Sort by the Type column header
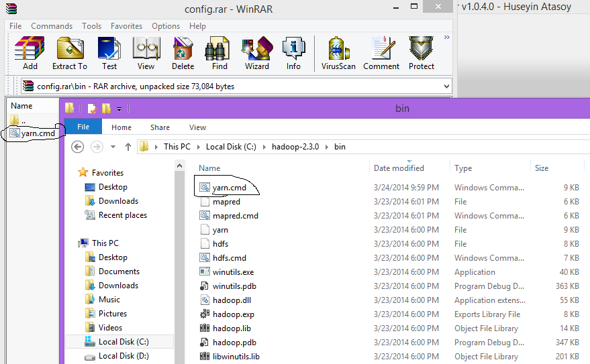Screen dimensions: 590x364 pyautogui.click(x=463, y=168)
